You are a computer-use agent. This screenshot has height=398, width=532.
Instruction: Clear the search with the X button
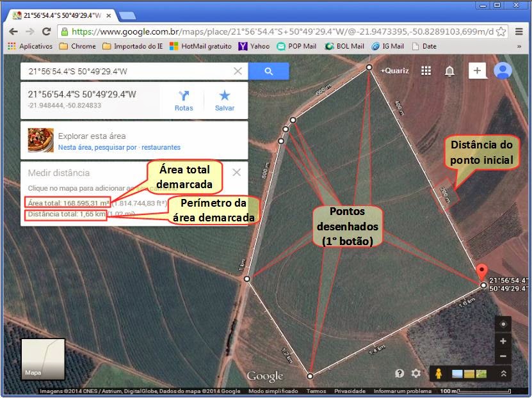pos(237,71)
